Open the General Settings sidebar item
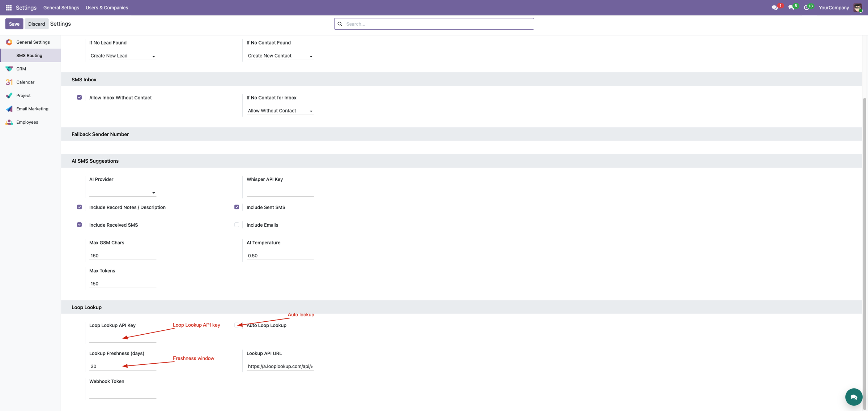 coord(30,42)
